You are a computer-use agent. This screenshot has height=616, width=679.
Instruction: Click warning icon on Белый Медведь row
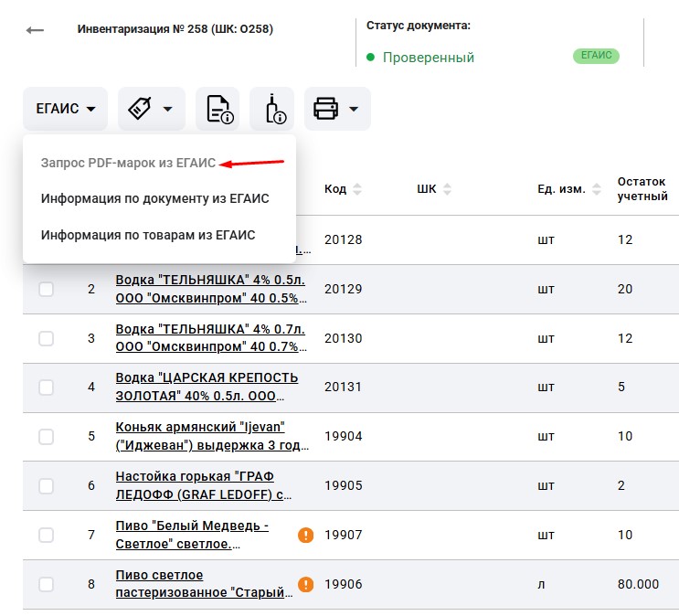[x=306, y=535]
